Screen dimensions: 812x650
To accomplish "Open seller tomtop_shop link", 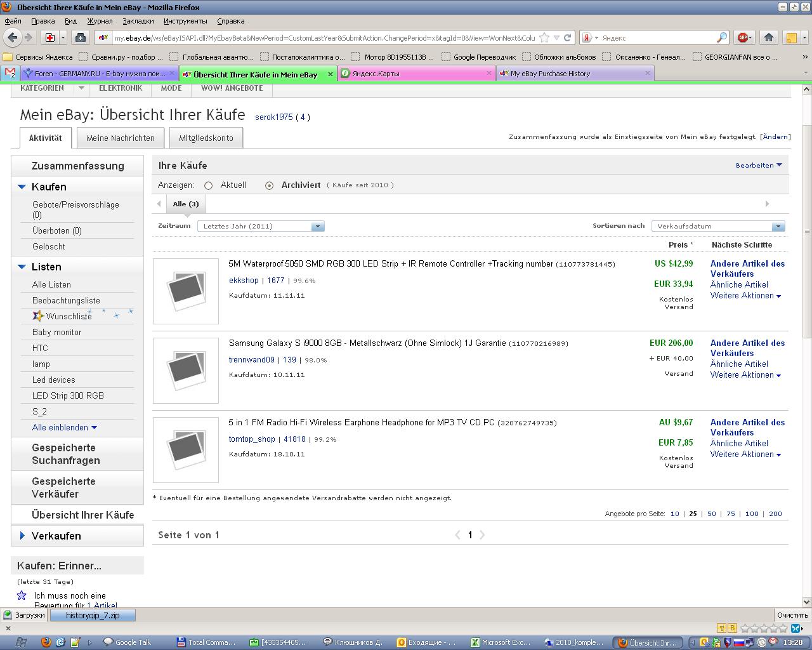I will click(x=252, y=439).
